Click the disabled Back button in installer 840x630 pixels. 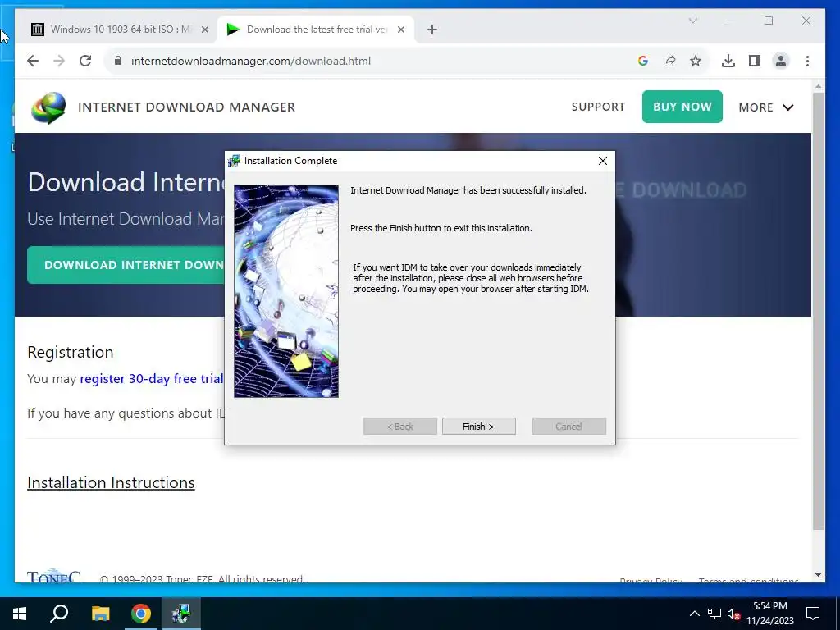400,427
